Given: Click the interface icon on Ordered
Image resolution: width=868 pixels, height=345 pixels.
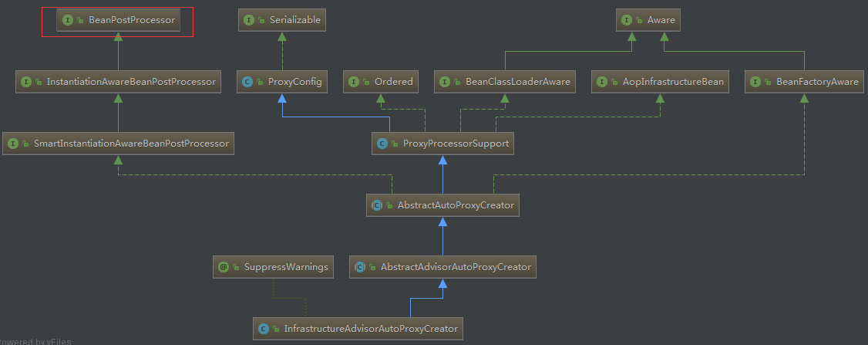Looking at the screenshot, I should tap(354, 82).
